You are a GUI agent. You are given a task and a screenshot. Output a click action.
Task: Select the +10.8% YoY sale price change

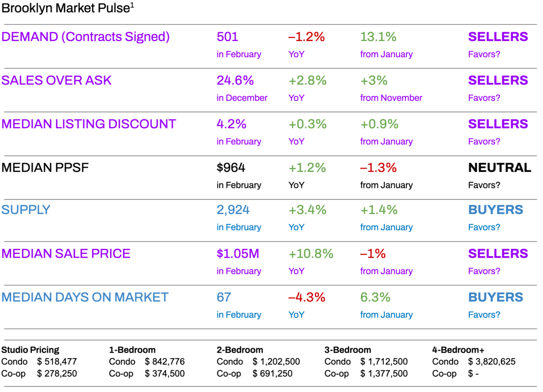click(311, 253)
